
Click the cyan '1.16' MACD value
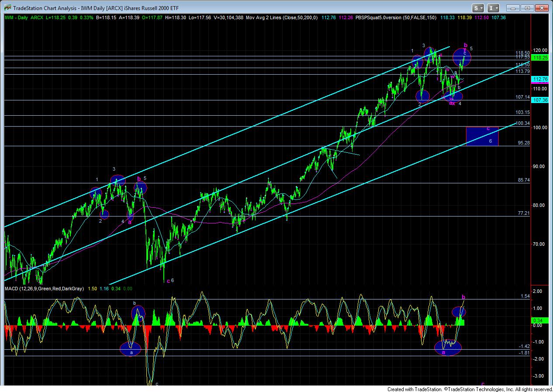[104, 289]
